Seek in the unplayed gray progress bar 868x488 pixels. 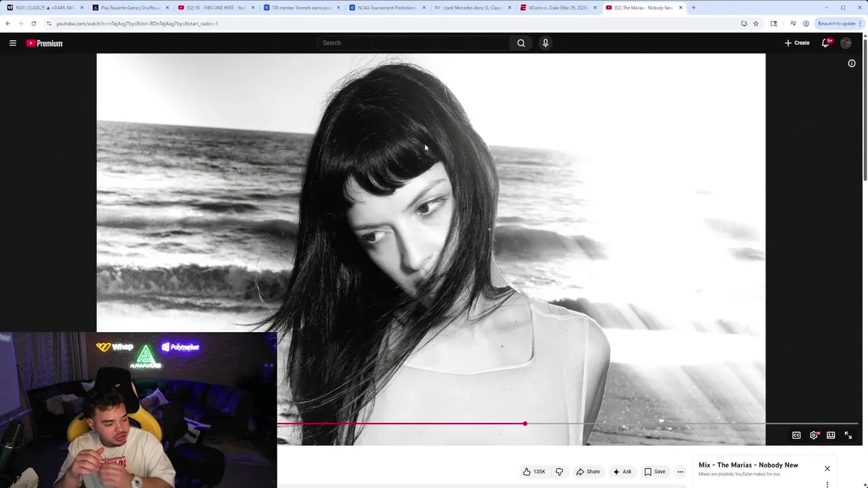692,424
